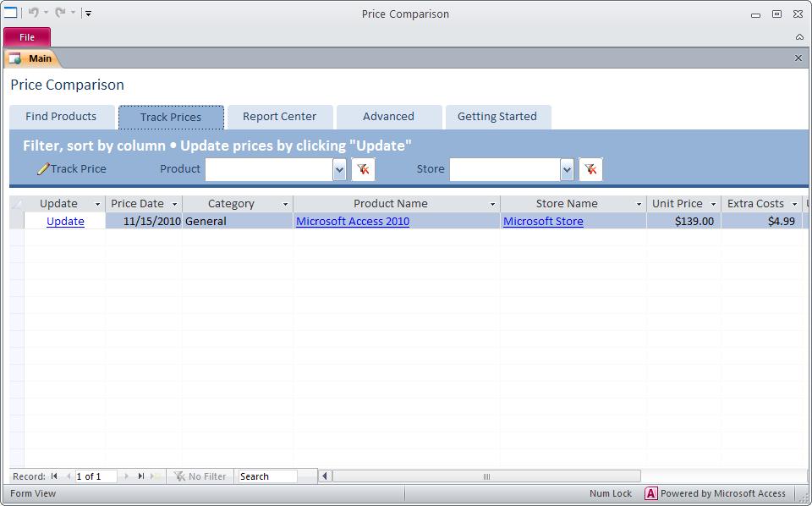Screen dimensions: 812x506
Task: Select the $139.00 unit price cell
Action: pos(683,221)
